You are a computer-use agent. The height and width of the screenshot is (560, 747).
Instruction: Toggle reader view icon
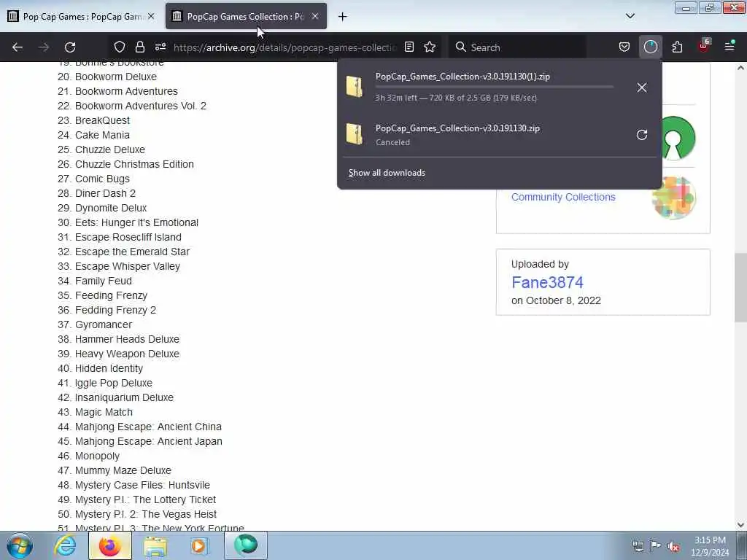click(x=409, y=47)
